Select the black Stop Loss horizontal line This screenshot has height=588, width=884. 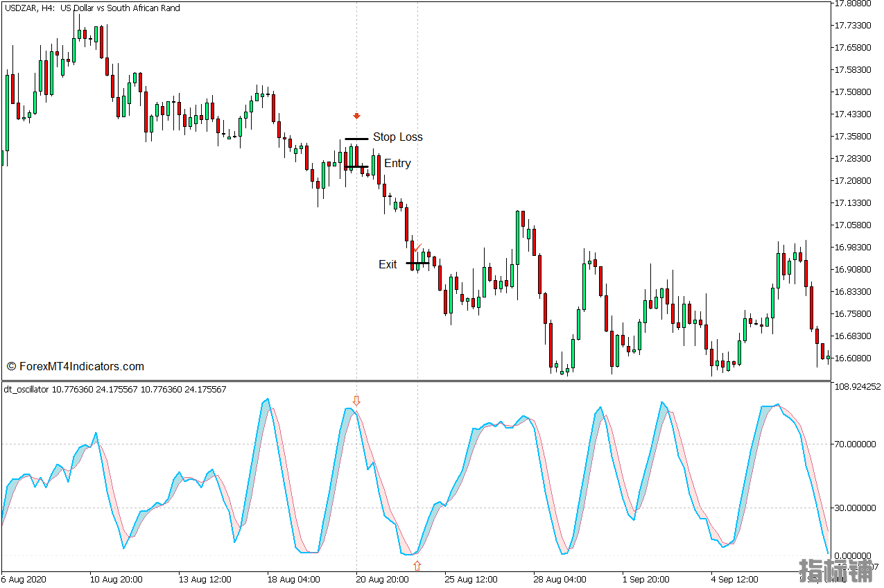pos(356,139)
